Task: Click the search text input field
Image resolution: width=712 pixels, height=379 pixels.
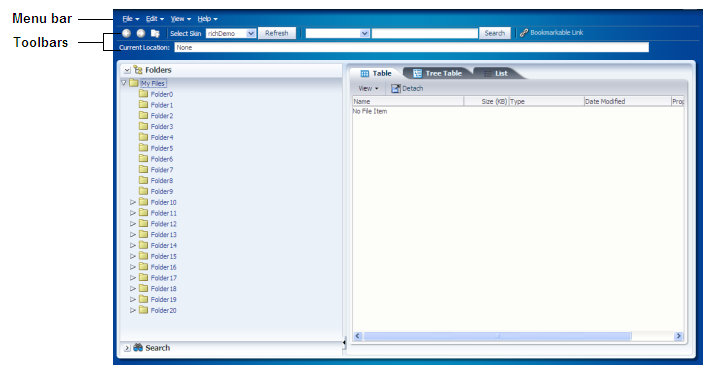Action: point(425,34)
